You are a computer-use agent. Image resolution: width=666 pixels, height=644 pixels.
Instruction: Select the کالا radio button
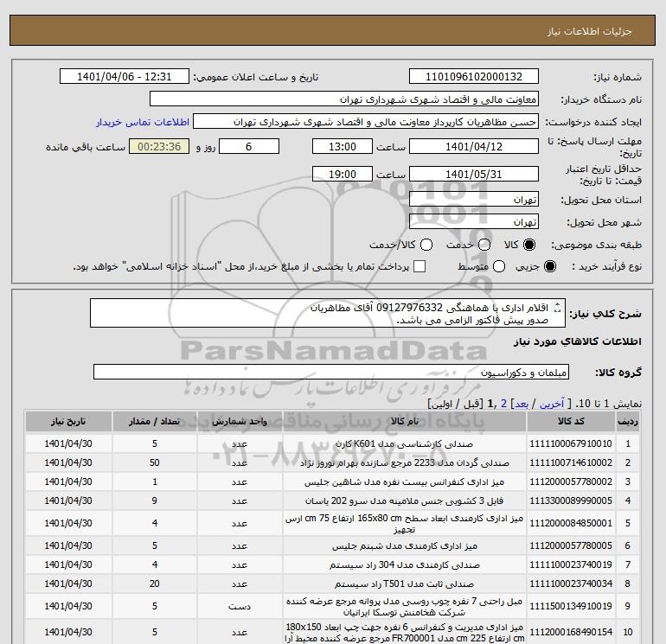pyautogui.click(x=529, y=245)
